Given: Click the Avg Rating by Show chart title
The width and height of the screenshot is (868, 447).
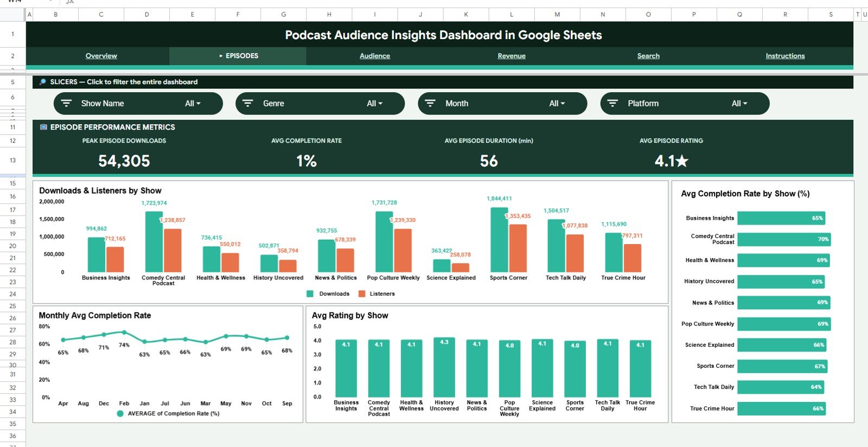Looking at the screenshot, I should (x=350, y=315).
